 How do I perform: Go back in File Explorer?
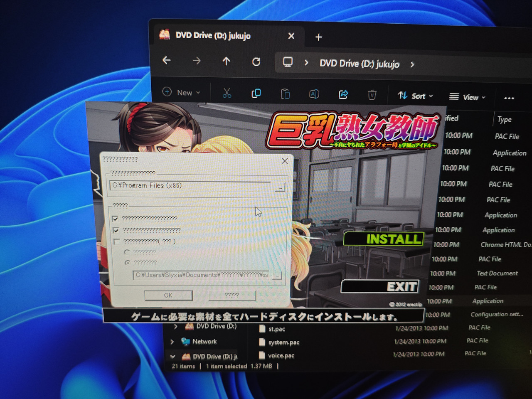coord(167,61)
